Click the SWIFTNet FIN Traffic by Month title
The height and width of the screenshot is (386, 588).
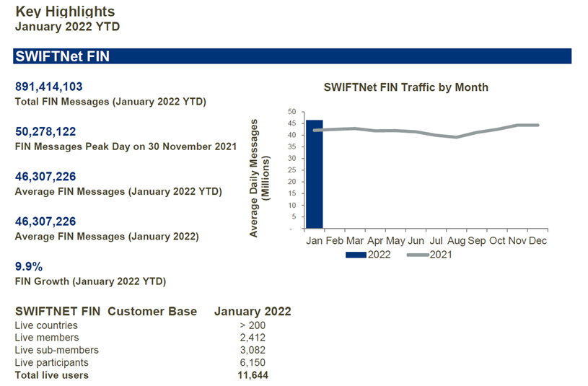[406, 87]
